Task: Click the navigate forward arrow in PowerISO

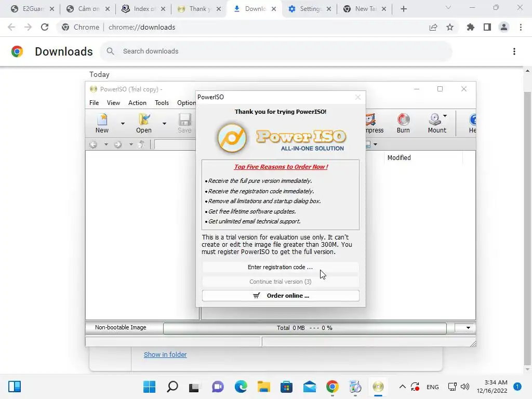Action: pyautogui.click(x=118, y=144)
